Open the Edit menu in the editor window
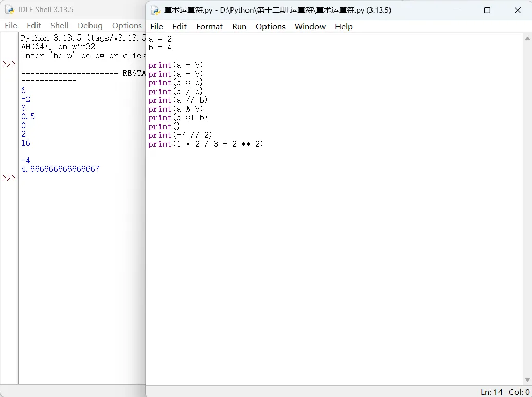 pyautogui.click(x=180, y=26)
